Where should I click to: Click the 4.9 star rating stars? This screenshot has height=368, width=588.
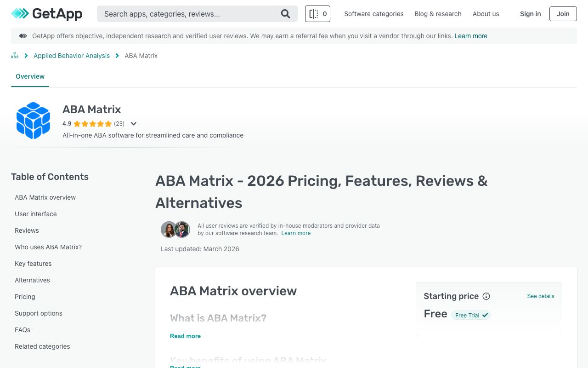pos(93,124)
